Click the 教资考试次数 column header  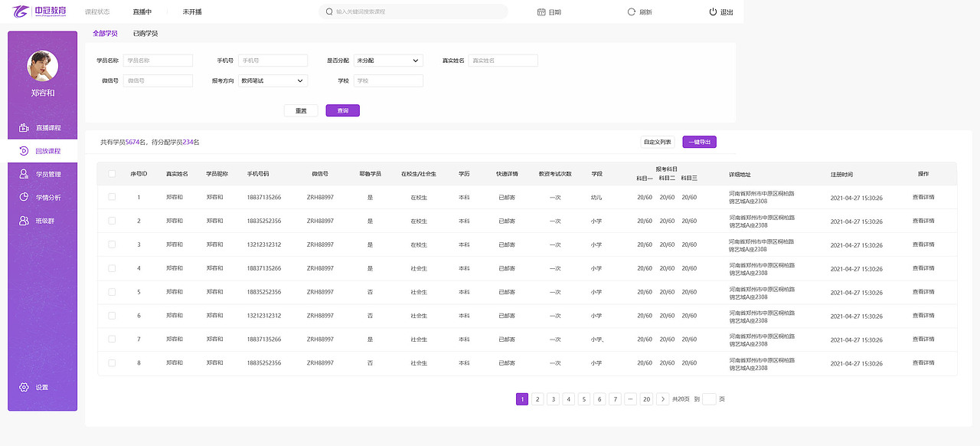tap(555, 174)
